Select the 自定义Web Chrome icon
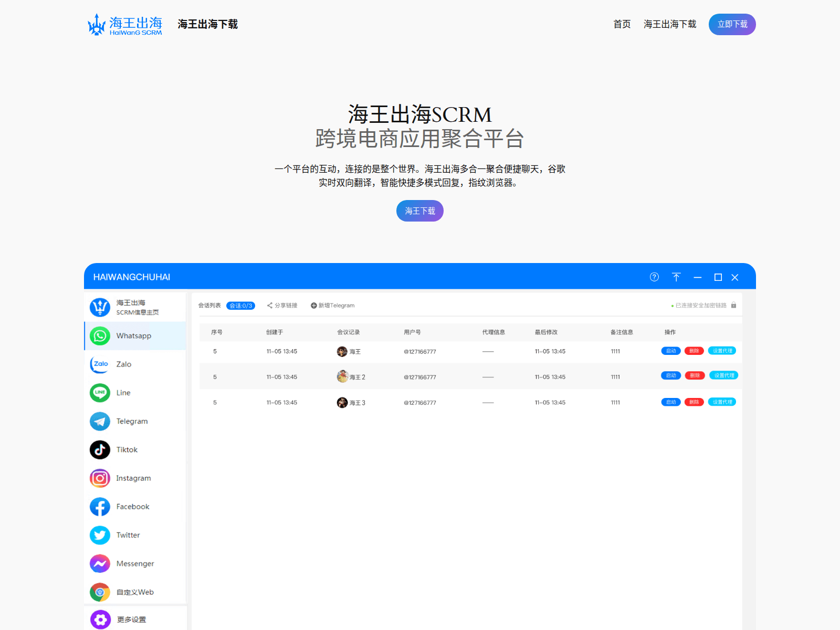Viewport: 840px width, 630px height. tap(100, 592)
